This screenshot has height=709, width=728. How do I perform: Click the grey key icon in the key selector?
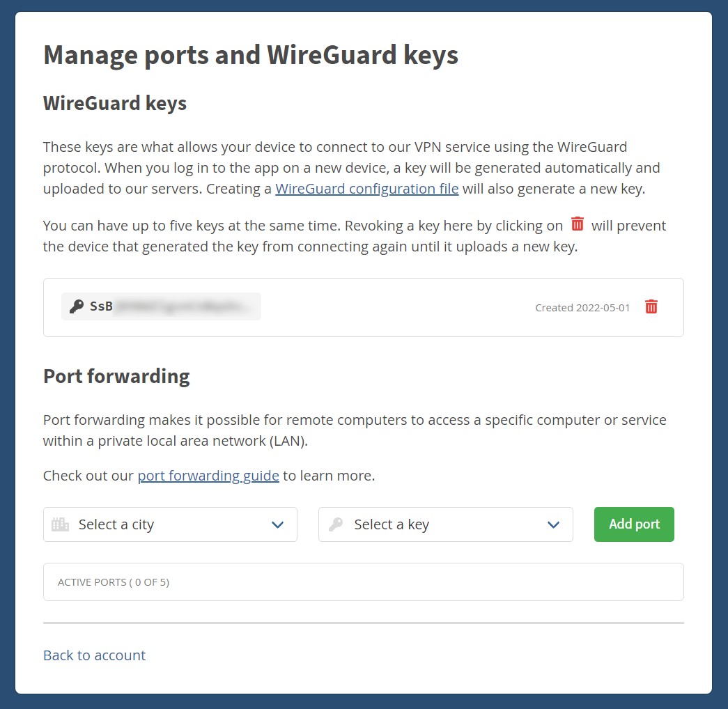point(336,524)
